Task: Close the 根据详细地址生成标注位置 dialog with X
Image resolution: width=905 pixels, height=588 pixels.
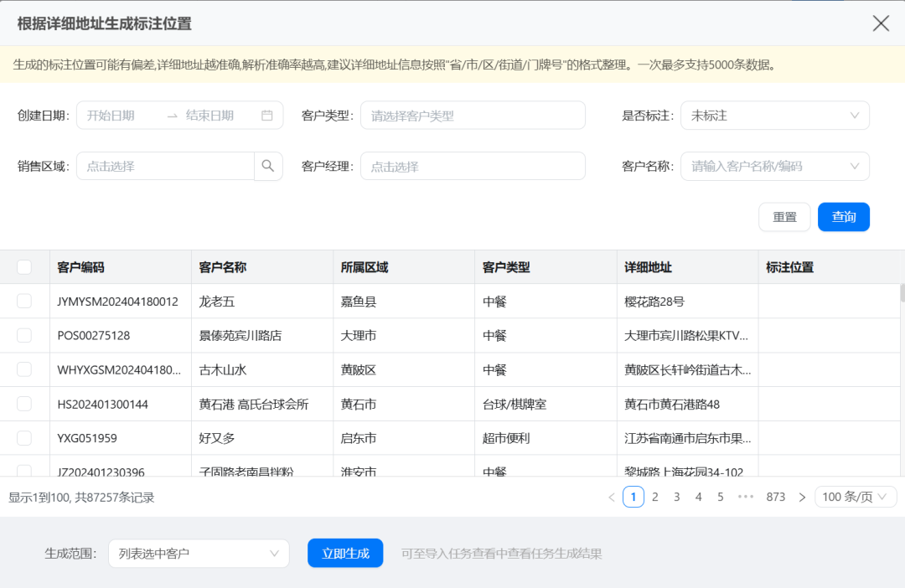Action: [x=881, y=23]
